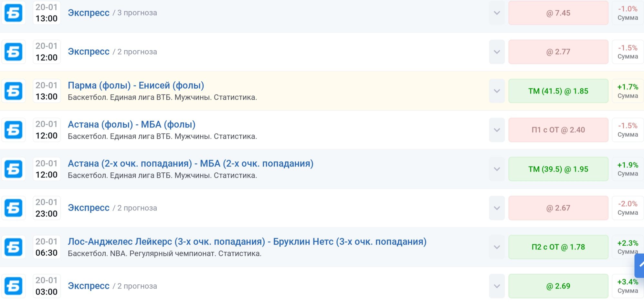Click bookmaker logo in 2.77 express row

point(14,52)
